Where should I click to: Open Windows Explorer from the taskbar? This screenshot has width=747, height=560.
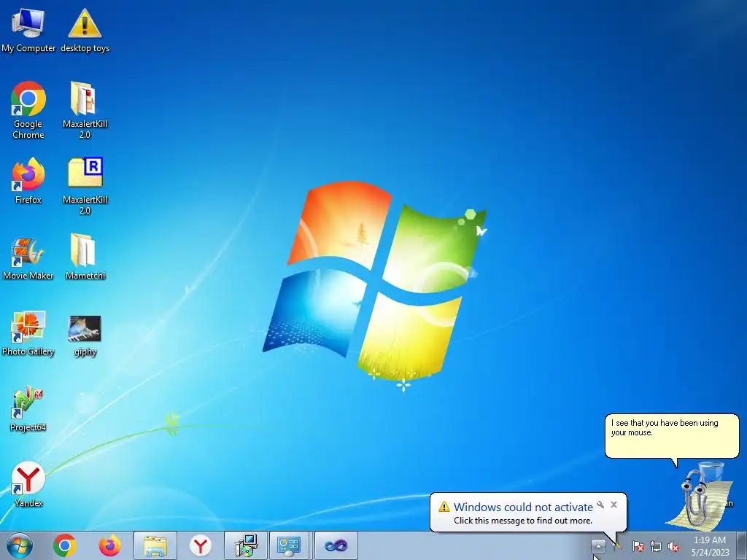(x=155, y=545)
